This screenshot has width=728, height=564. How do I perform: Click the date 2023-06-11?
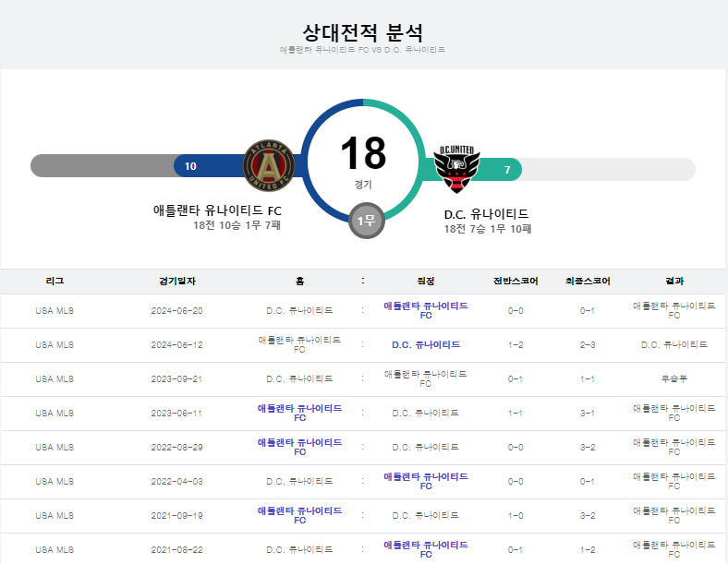176,414
